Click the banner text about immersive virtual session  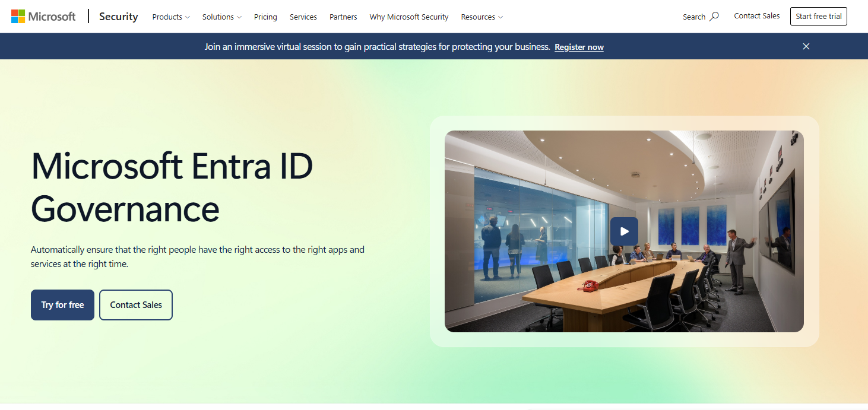(x=377, y=46)
